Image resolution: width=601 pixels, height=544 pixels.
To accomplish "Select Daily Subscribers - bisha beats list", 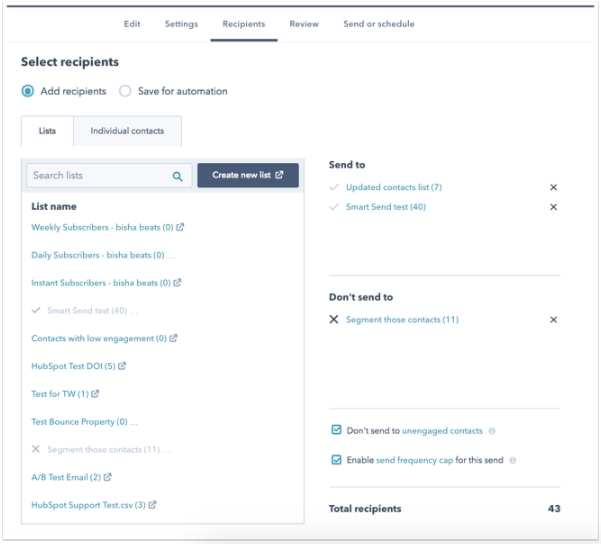I will (98, 255).
